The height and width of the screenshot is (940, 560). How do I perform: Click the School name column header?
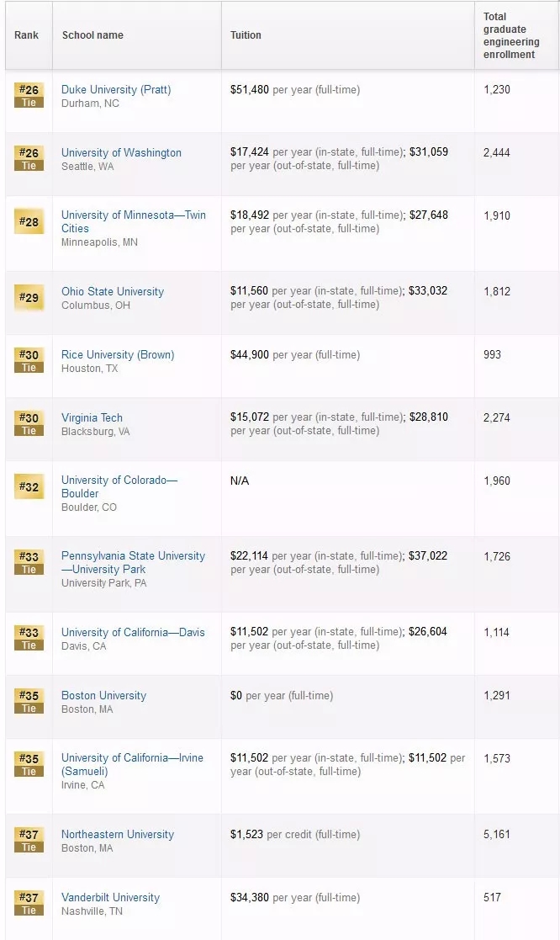(x=92, y=35)
